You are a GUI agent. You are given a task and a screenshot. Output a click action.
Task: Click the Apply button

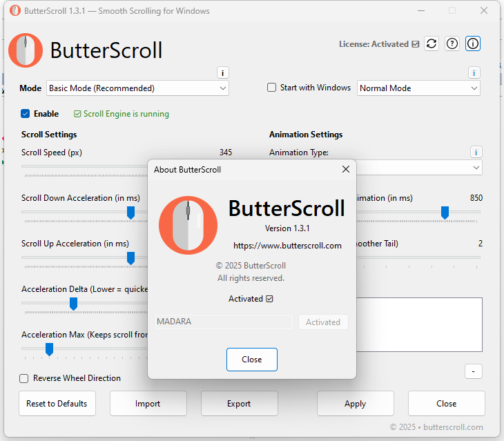tap(355, 404)
